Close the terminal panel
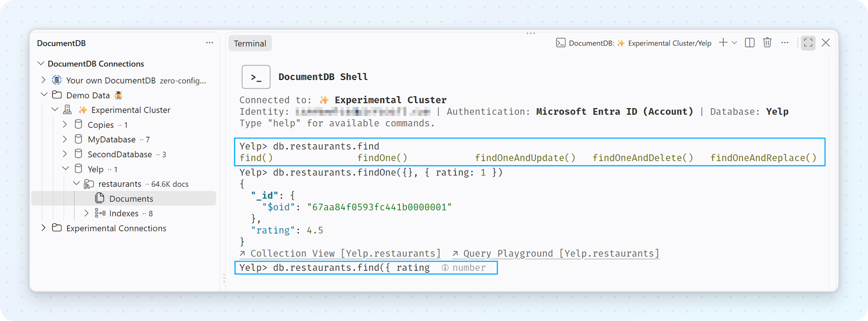This screenshot has width=868, height=321. 826,42
